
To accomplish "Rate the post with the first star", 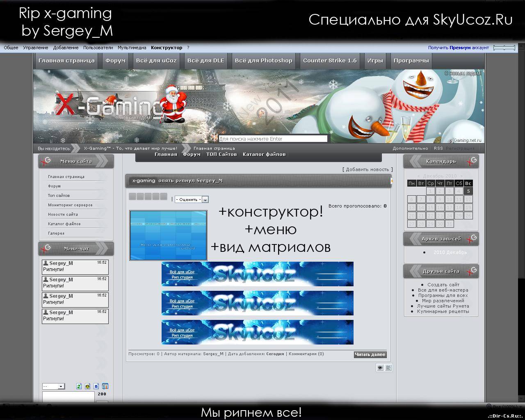I will tap(132, 197).
